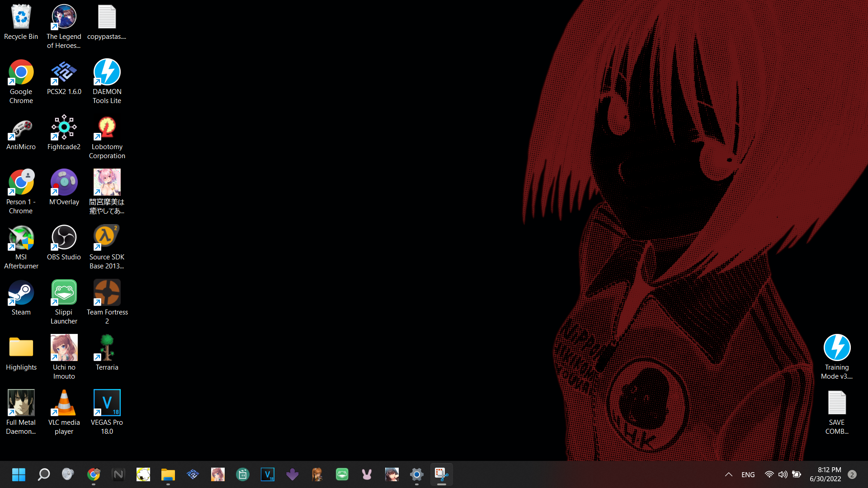
Task: Open File Explorer from the taskbar
Action: [x=168, y=474]
